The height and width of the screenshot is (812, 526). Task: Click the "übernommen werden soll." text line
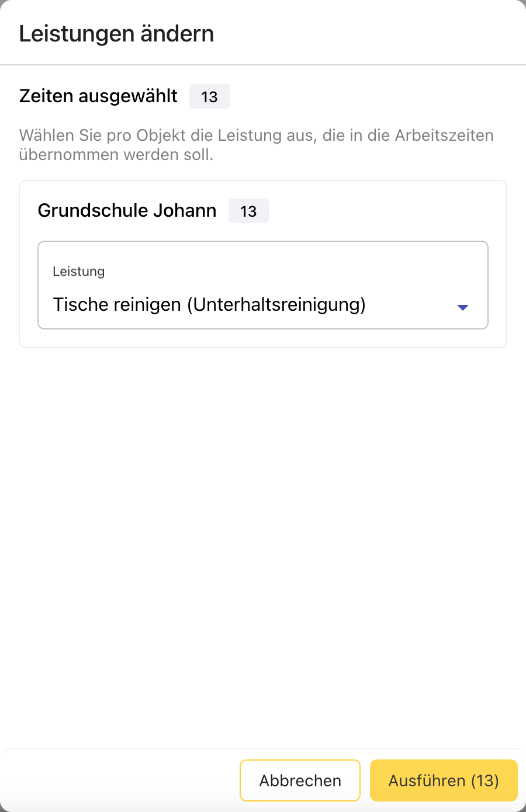click(116, 155)
